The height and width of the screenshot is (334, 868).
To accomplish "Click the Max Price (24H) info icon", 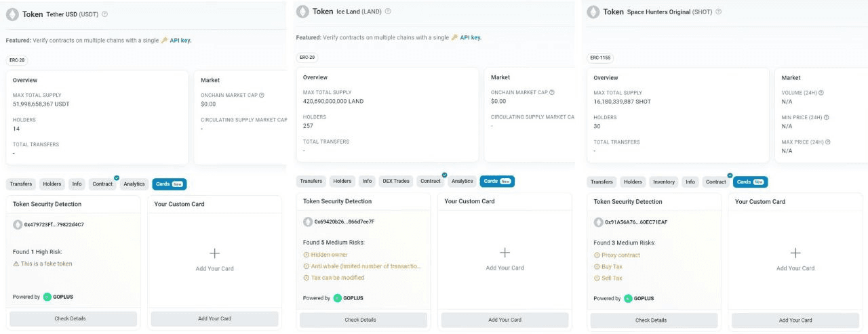I will click(828, 142).
